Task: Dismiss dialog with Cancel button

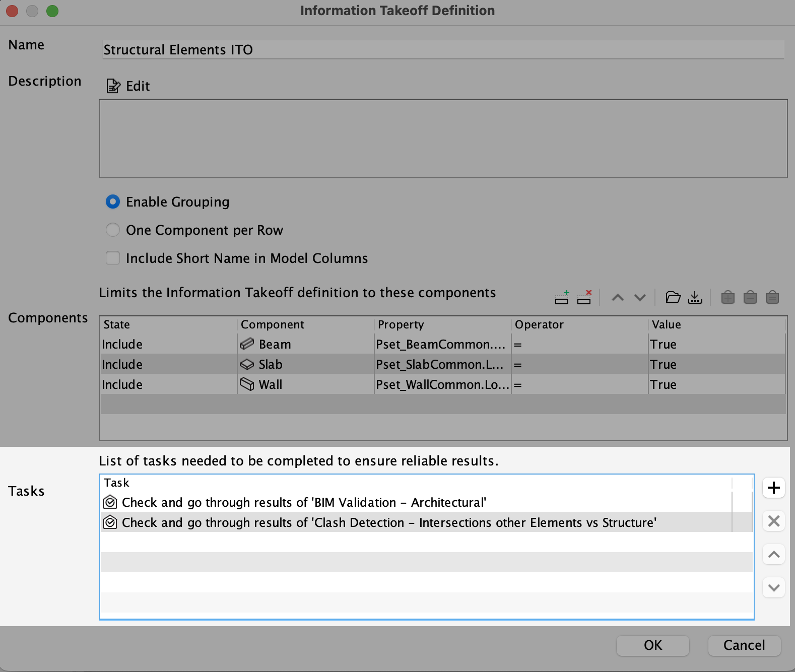Action: 744,645
